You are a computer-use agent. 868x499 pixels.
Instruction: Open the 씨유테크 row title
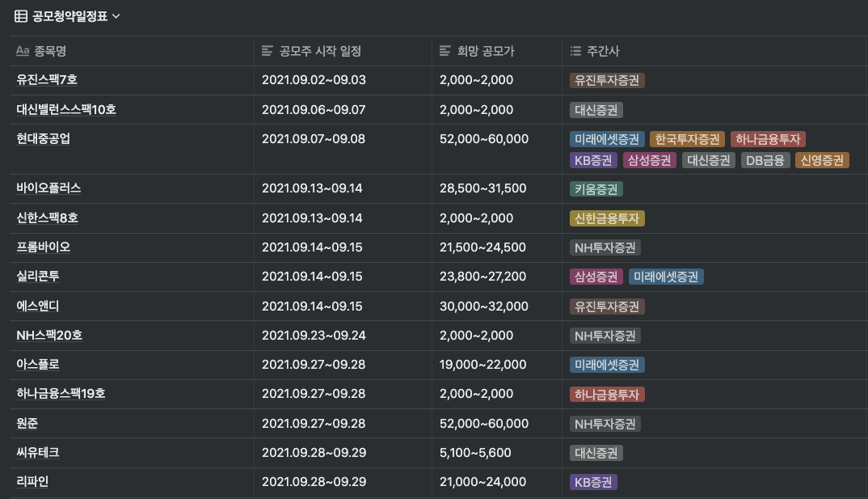(x=38, y=452)
